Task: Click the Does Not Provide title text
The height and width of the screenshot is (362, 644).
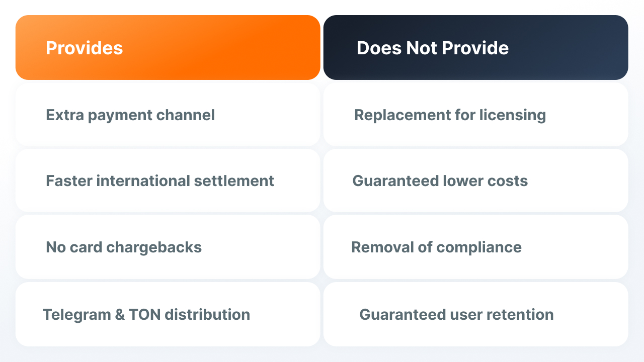Action: pos(433,48)
